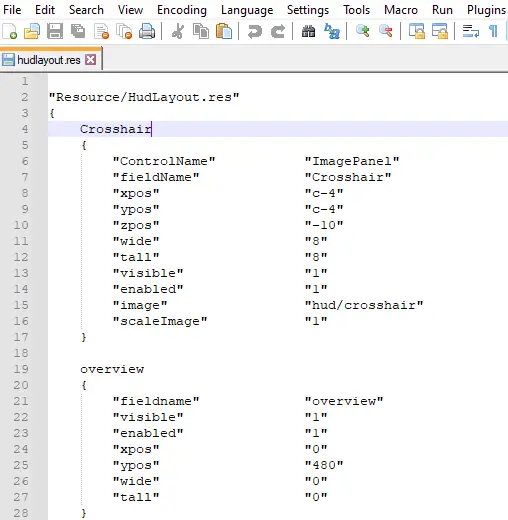Viewport: 508px width, 520px height.
Task: Open the Replace dialog icon
Action: [332, 32]
